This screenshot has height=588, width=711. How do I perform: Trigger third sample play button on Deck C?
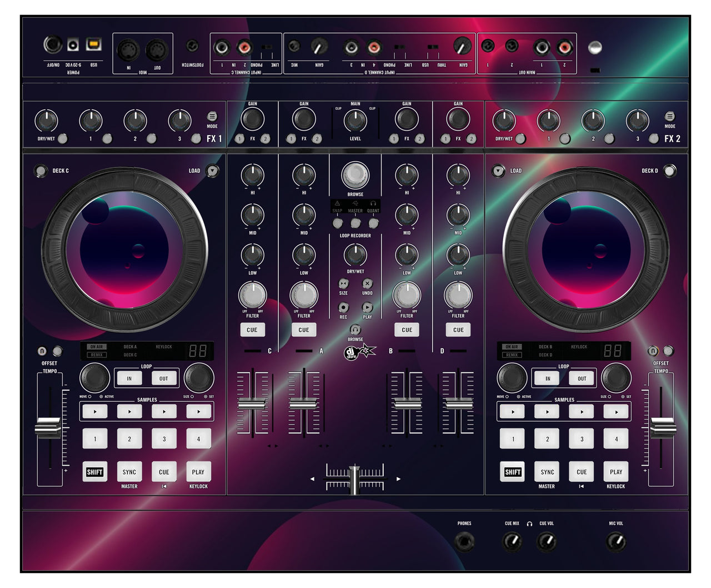click(164, 412)
